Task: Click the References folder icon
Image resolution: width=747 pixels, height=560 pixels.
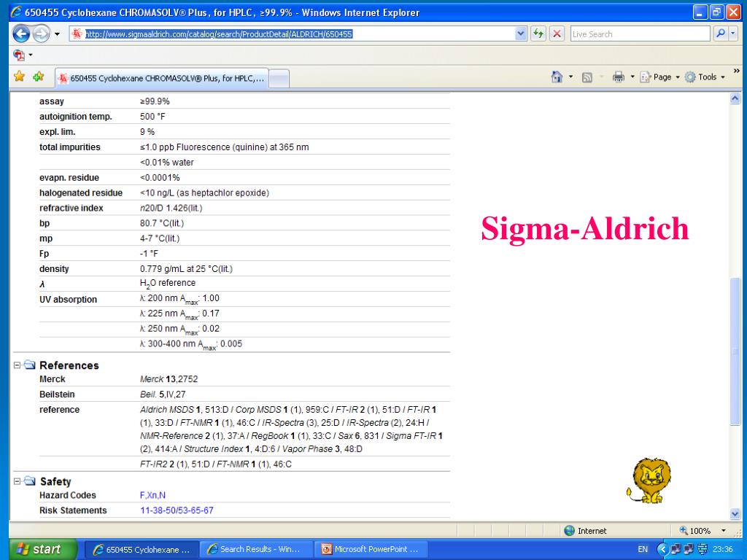Action: 29,365
